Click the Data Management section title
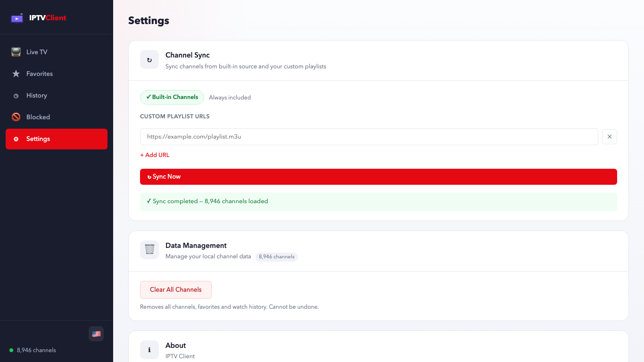The width and height of the screenshot is (644, 362). point(196,246)
